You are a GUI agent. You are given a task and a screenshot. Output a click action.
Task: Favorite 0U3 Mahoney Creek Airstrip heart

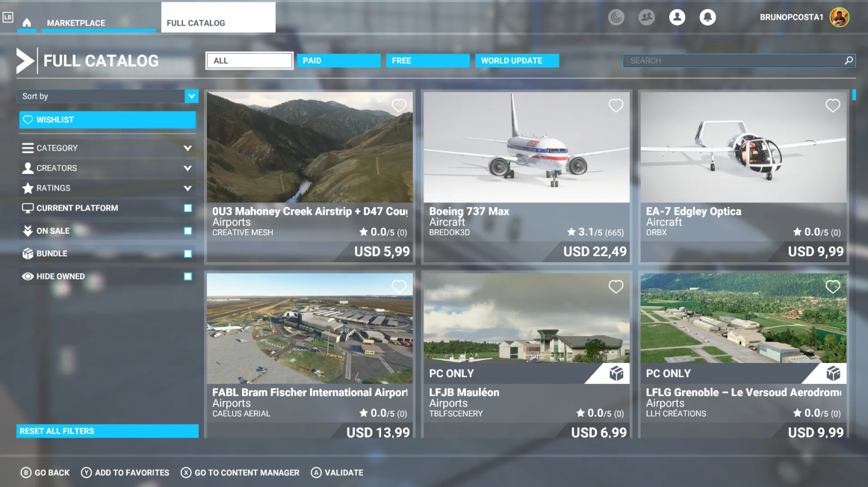click(x=399, y=105)
